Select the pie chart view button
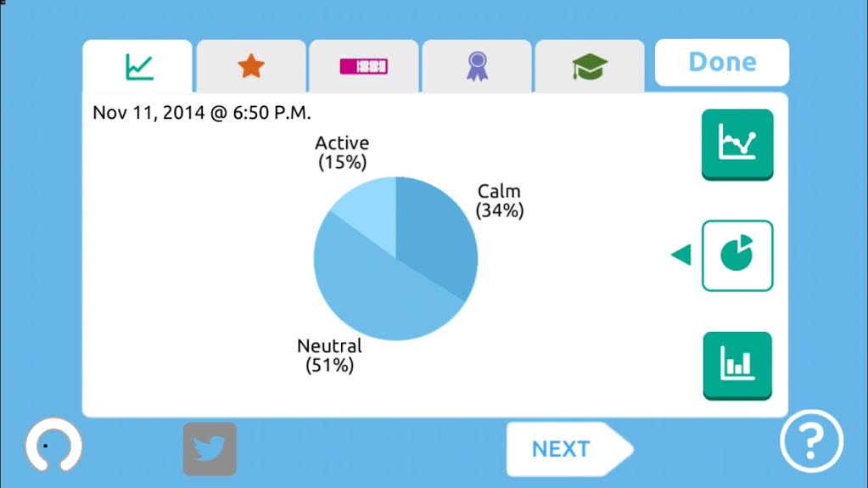The height and width of the screenshot is (488, 868). [x=737, y=255]
